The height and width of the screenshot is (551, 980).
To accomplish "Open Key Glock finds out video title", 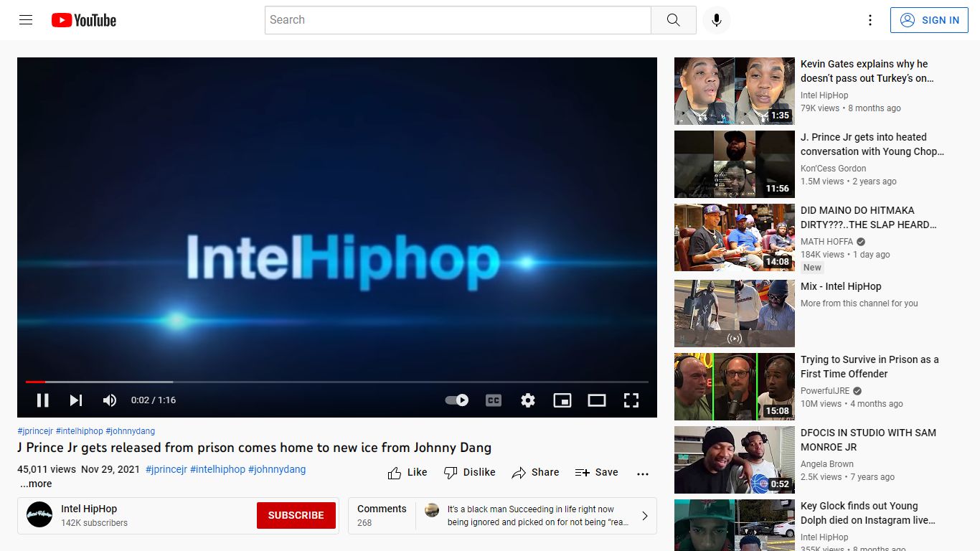I will coord(868,513).
